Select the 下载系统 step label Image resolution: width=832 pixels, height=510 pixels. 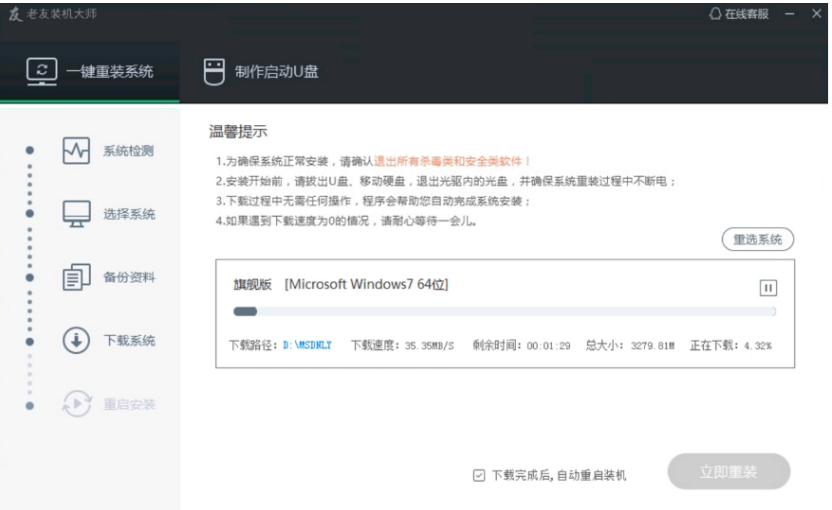click(x=129, y=341)
